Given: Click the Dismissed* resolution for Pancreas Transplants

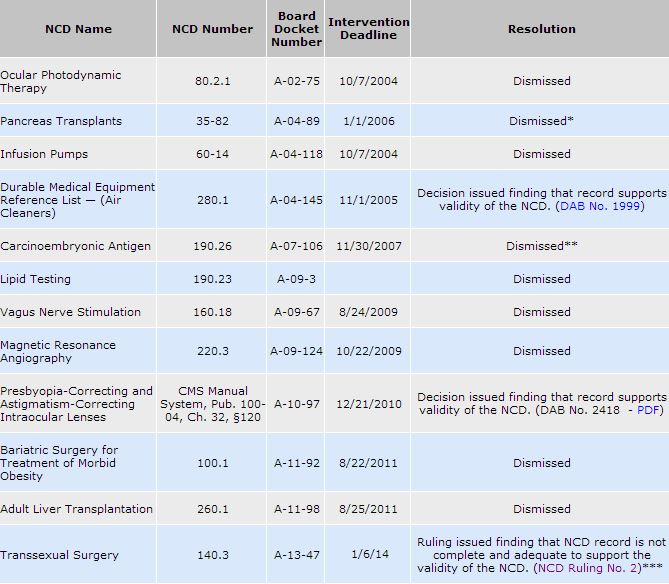Looking at the screenshot, I should [541, 121].
